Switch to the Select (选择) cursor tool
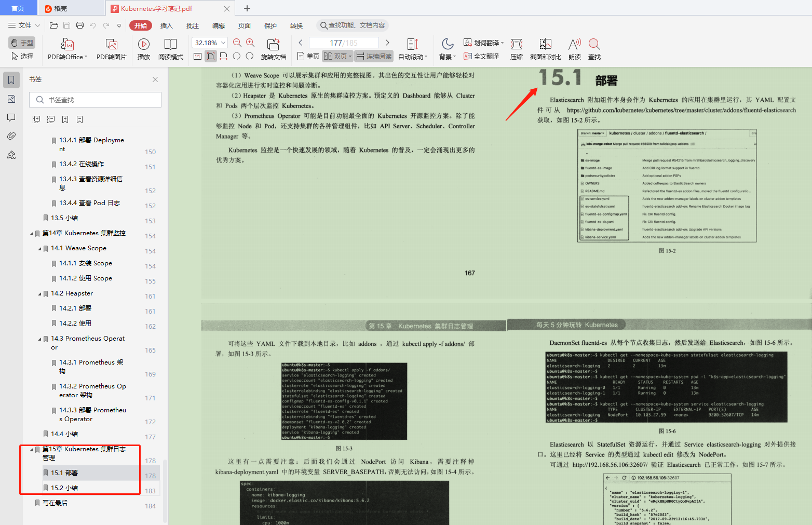This screenshot has width=812, height=525. point(22,56)
